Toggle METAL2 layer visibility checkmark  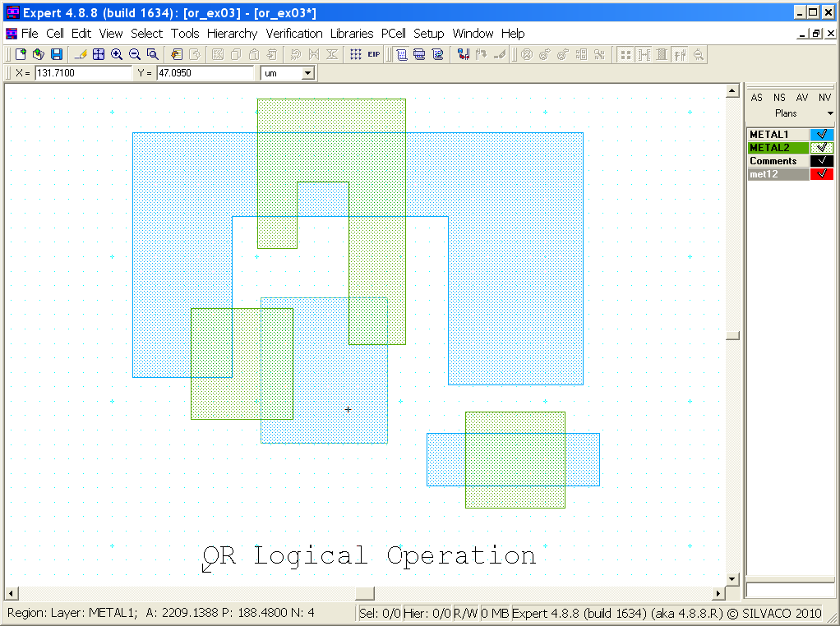click(821, 148)
